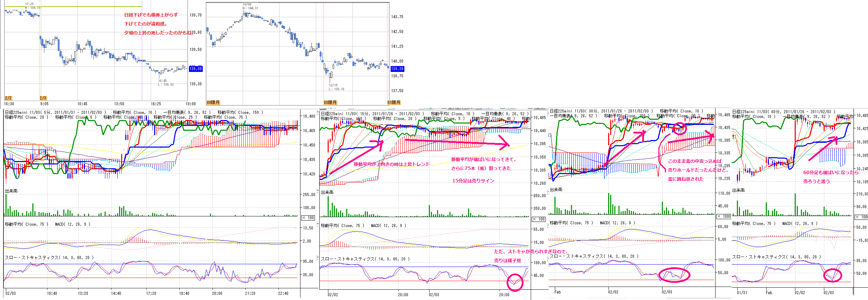Image resolution: width=868 pixels, height=300 pixels.
Task: Click the ✕ 100 box in 5-minute chart
Action: click(308, 218)
